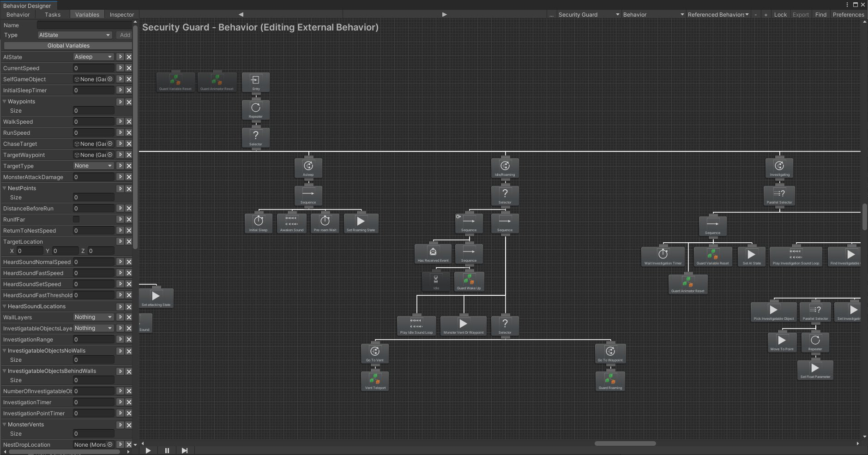868x455 pixels.
Task: Toggle the RunIfFar checkbox
Action: [x=76, y=219]
